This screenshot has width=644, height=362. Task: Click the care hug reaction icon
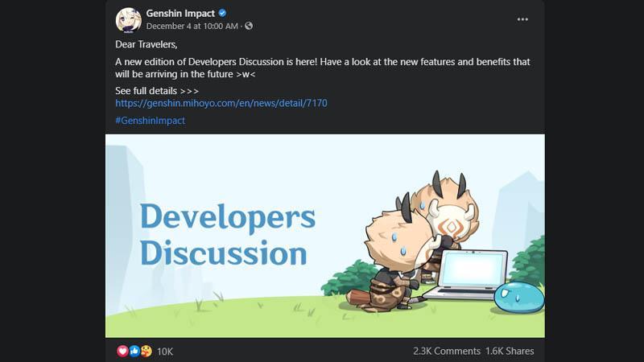coord(147,351)
